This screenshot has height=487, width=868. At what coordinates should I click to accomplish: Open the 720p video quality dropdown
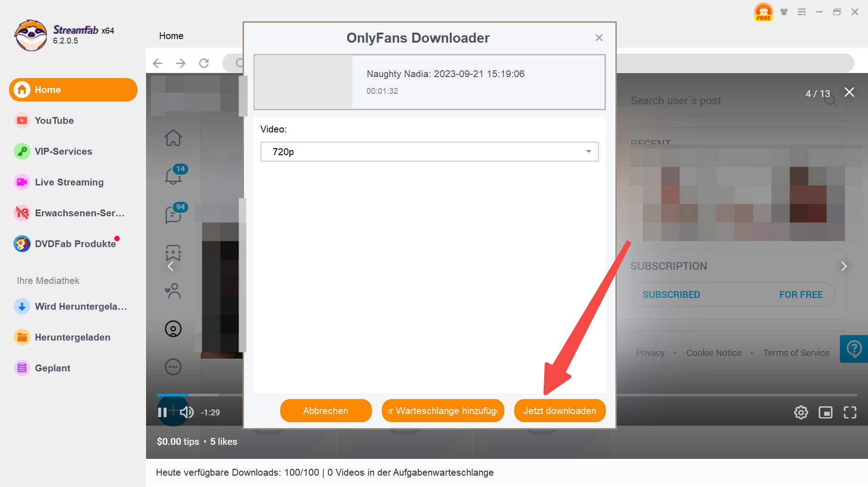pyautogui.click(x=429, y=152)
